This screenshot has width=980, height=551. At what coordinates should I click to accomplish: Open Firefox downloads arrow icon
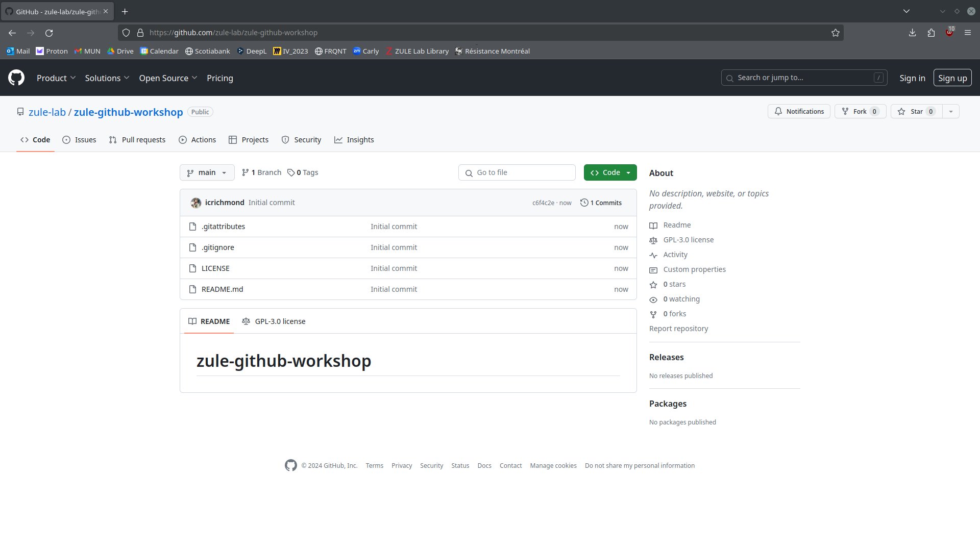click(x=912, y=33)
